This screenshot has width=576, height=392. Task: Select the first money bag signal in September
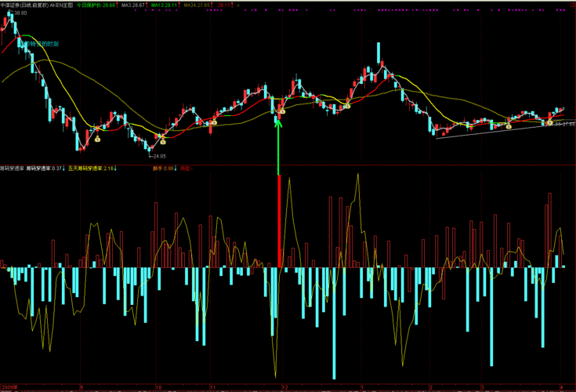(x=97, y=140)
